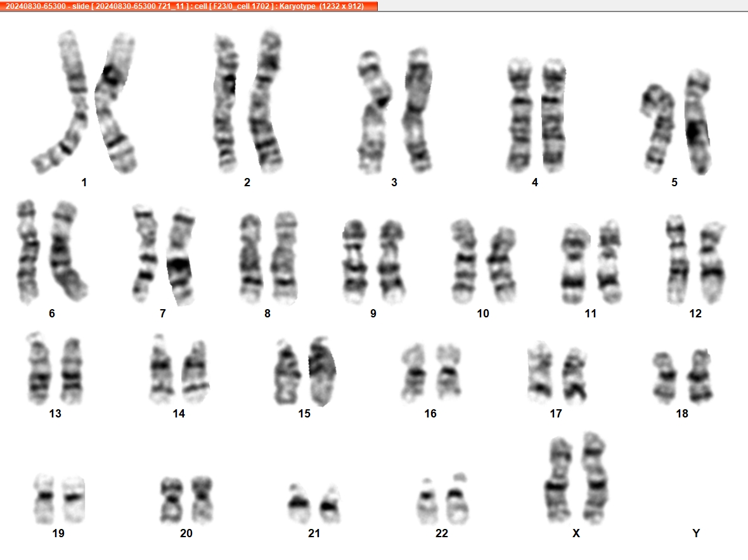Select the left chromosome 19 image

pyautogui.click(x=44, y=498)
